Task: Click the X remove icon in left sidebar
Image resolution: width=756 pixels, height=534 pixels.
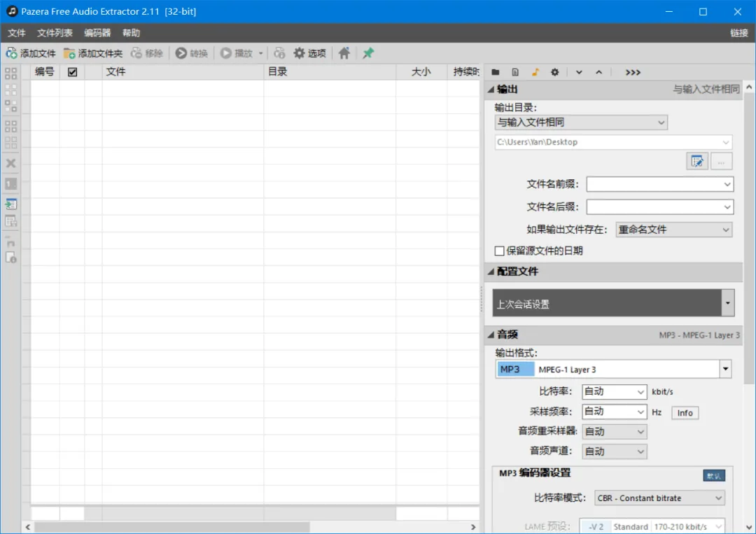Action: [10, 163]
